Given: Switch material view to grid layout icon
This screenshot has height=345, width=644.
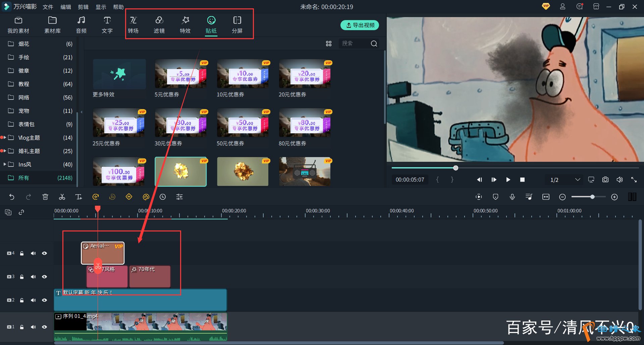Looking at the screenshot, I should coord(329,44).
